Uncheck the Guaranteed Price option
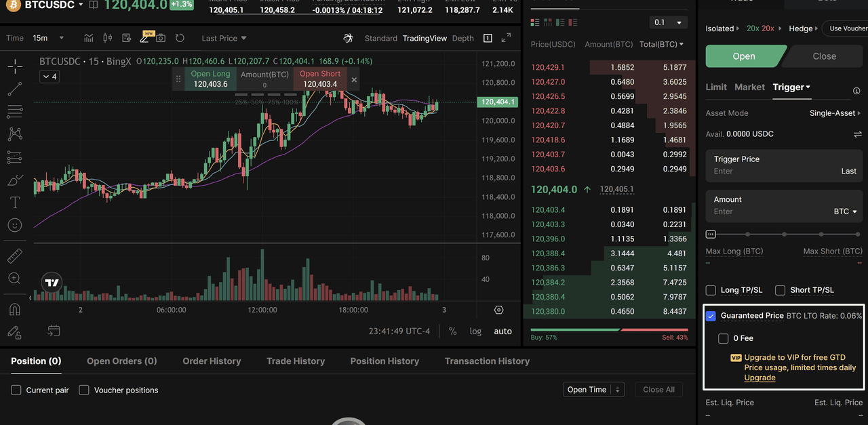Image resolution: width=868 pixels, height=425 pixels. 711,316
